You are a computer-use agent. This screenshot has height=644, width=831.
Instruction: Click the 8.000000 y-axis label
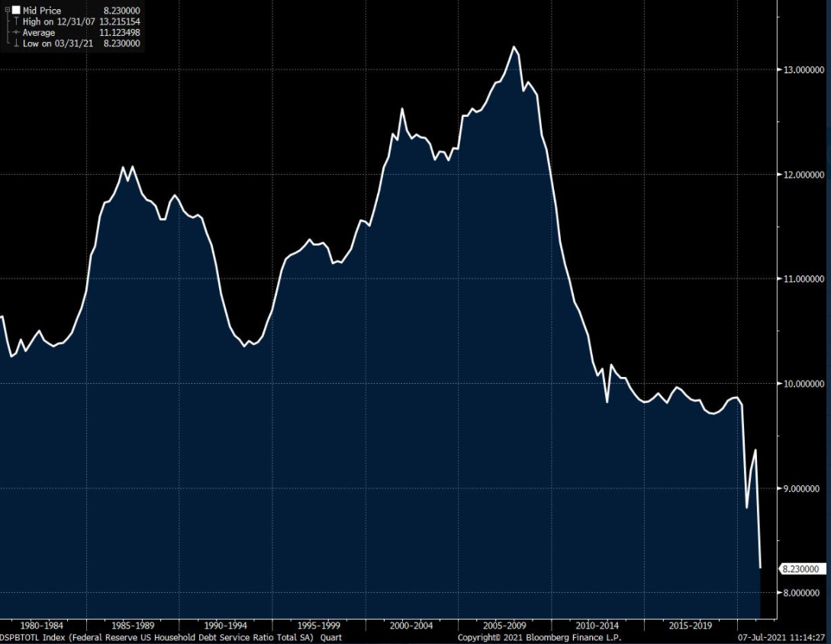802,593
